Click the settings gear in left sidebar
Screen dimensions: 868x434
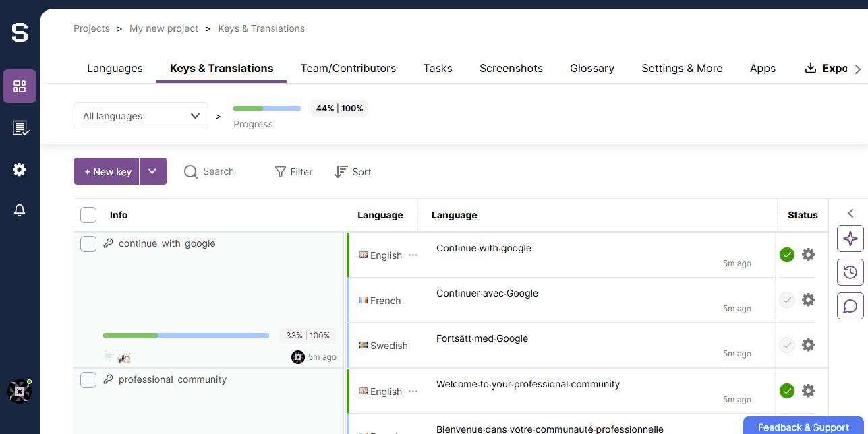point(20,170)
